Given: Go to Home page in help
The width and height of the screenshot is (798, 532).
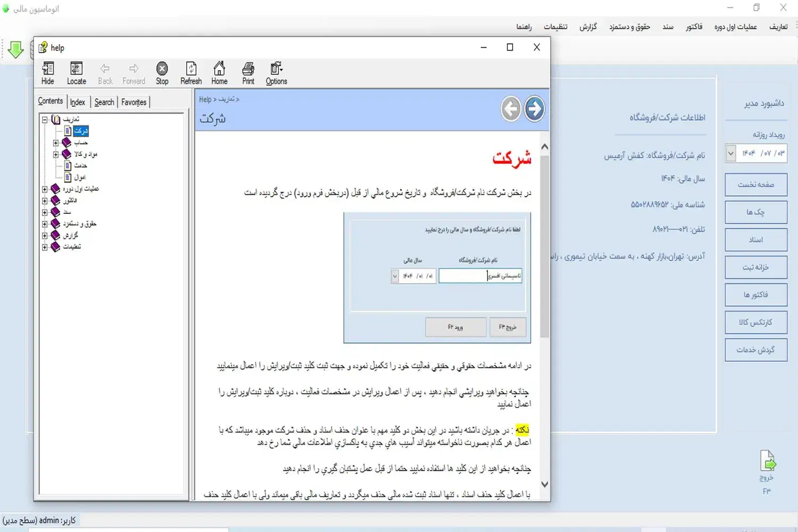Looking at the screenshot, I should [219, 73].
